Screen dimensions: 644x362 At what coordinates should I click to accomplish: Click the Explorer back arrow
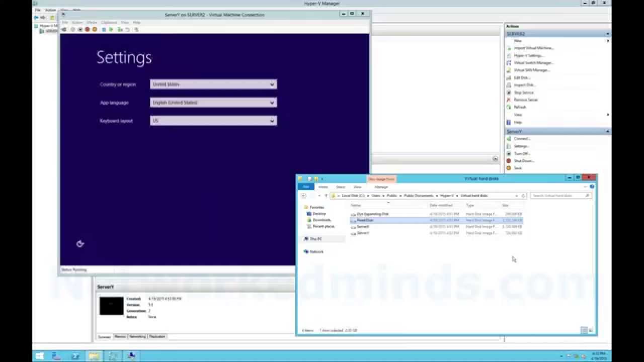303,196
